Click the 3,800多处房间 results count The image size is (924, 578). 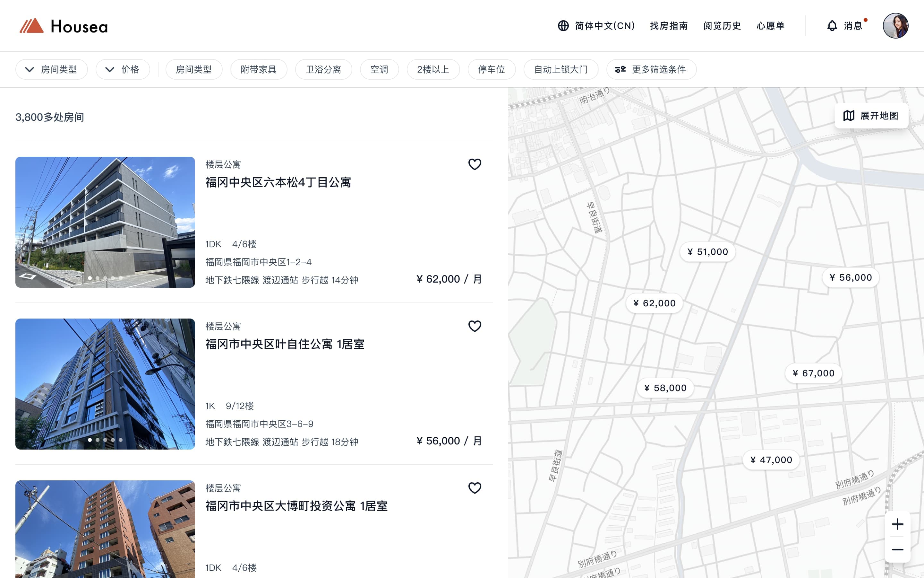click(50, 117)
